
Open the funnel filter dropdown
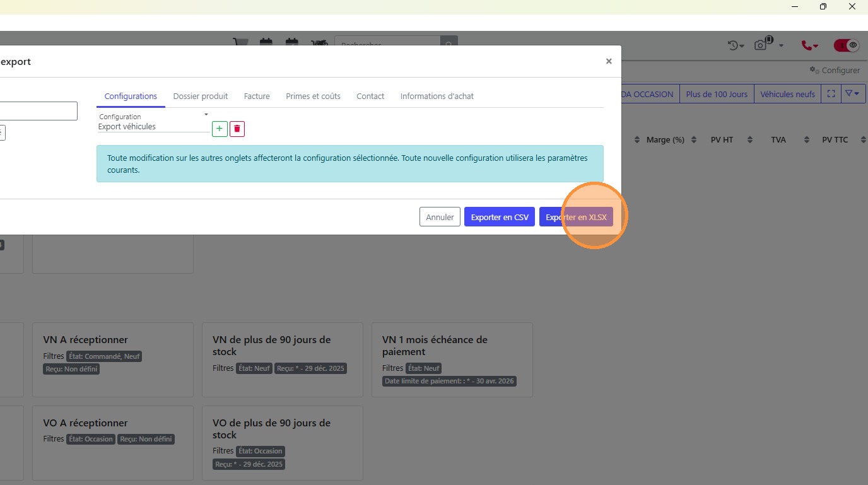[x=852, y=94]
